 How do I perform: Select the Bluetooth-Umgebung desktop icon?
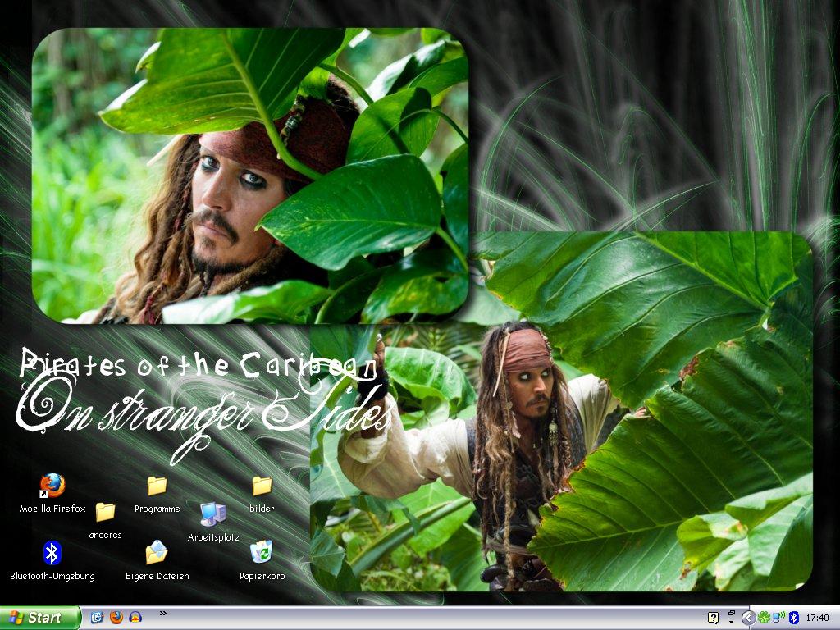52,554
